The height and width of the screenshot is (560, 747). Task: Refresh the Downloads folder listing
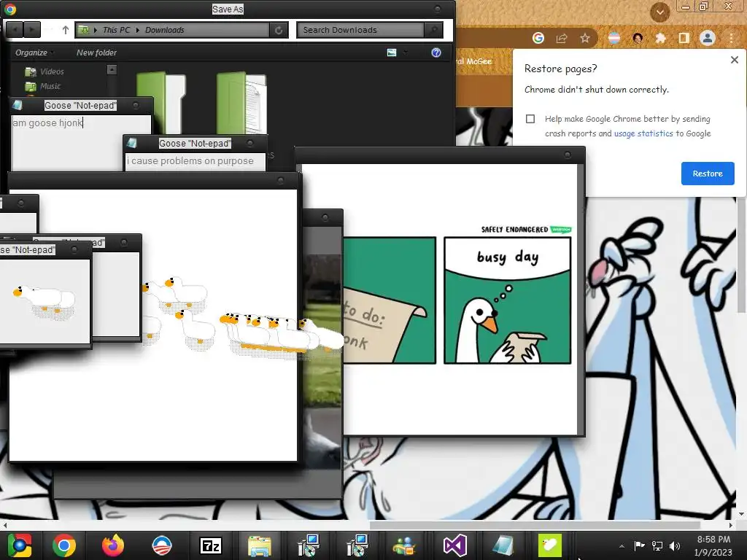tap(278, 31)
